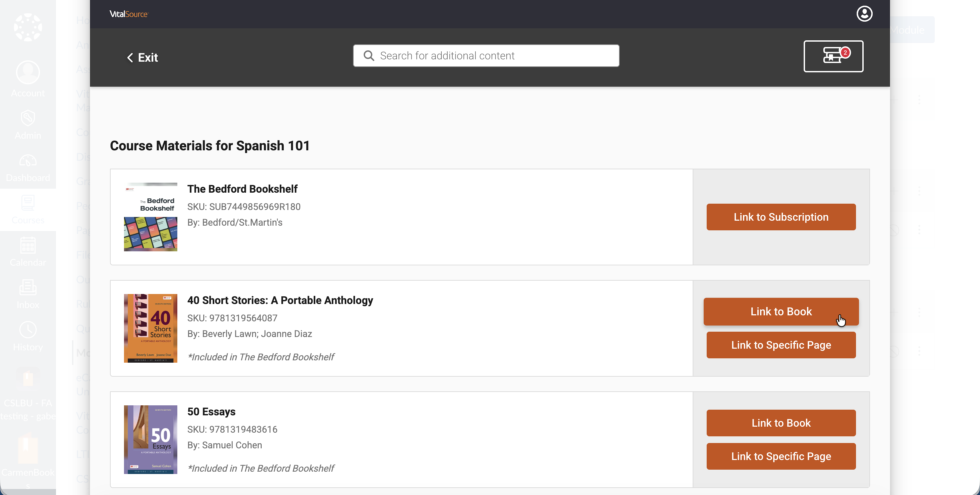Select the 50 Essays cover thumbnail
Viewport: 980px width, 495px height.
coord(150,439)
